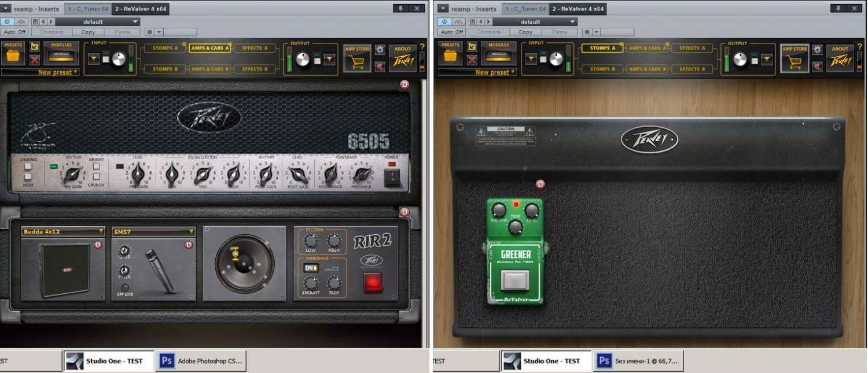Open About Peavey in the left amp window

[403, 58]
